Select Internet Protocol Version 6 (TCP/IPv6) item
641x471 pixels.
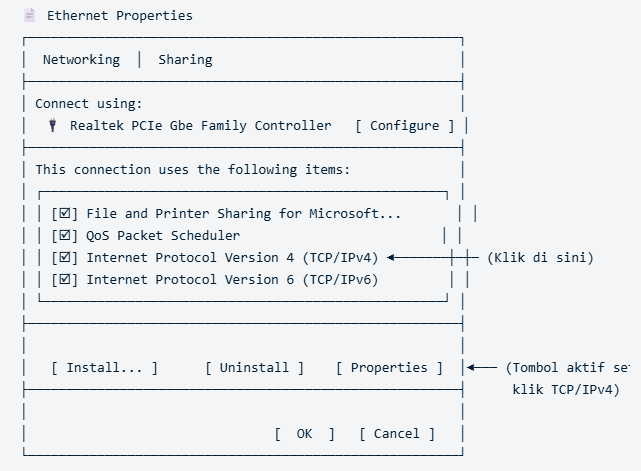click(x=232, y=280)
